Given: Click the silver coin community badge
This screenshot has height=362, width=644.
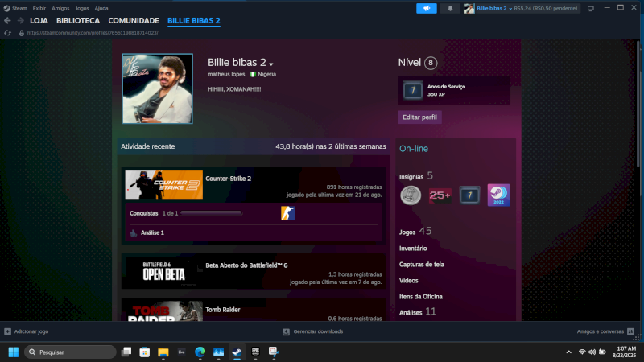Looking at the screenshot, I should click(x=411, y=195).
